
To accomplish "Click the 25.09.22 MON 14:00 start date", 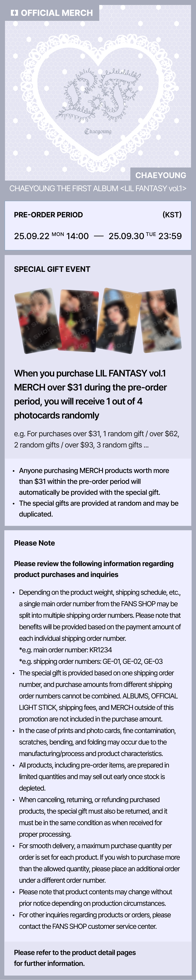I will click(x=51, y=236).
